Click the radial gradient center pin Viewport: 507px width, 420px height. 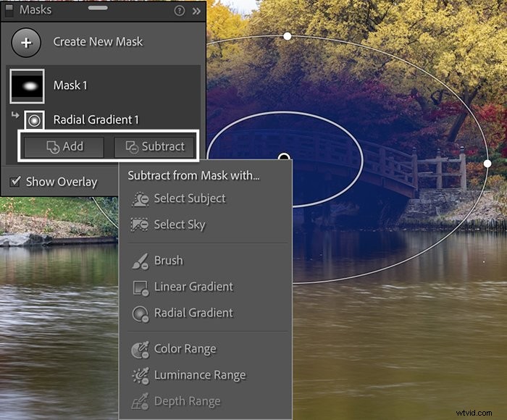284,157
